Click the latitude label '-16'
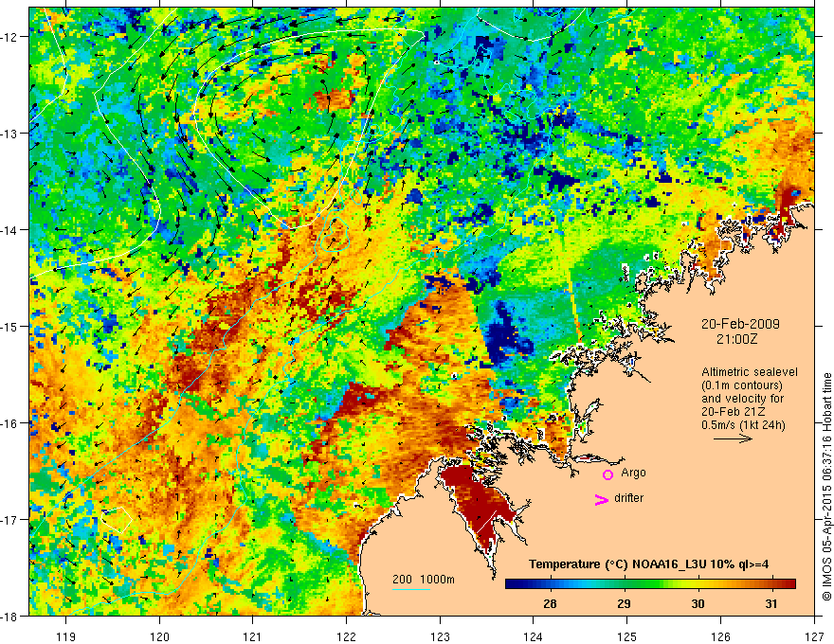 coord(10,423)
